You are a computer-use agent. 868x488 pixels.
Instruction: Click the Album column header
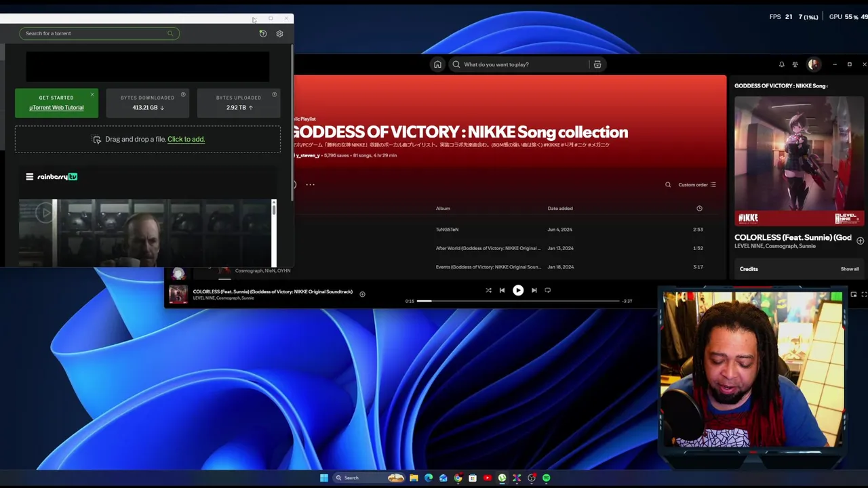pyautogui.click(x=443, y=209)
